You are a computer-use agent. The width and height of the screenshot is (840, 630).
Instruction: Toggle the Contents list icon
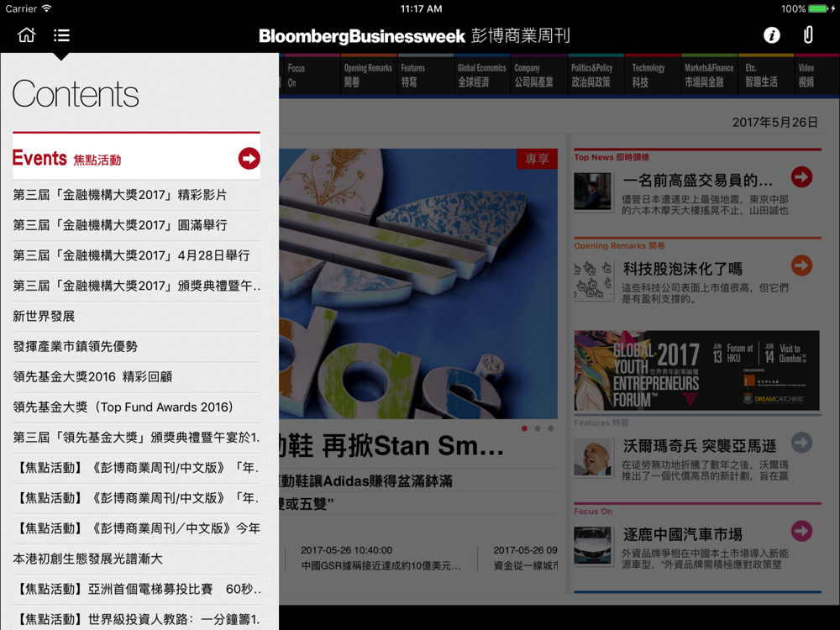click(x=61, y=35)
